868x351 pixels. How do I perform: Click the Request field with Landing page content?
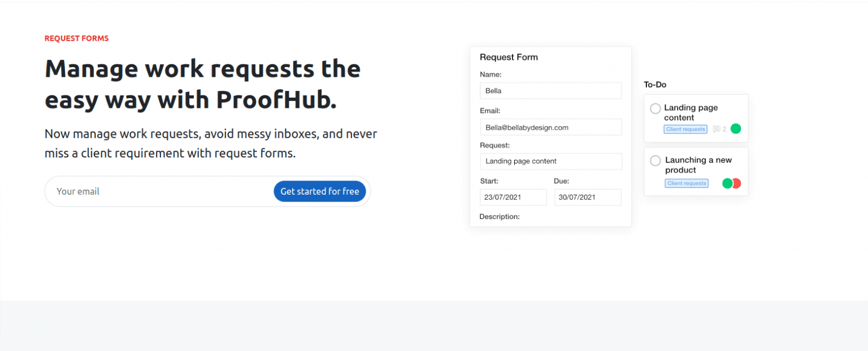tap(550, 161)
